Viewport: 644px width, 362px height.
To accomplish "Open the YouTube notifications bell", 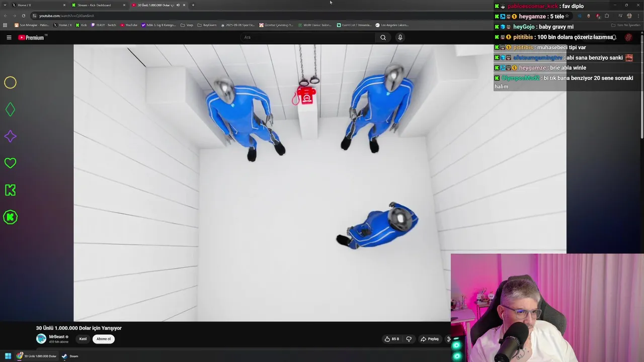I will 614,37.
